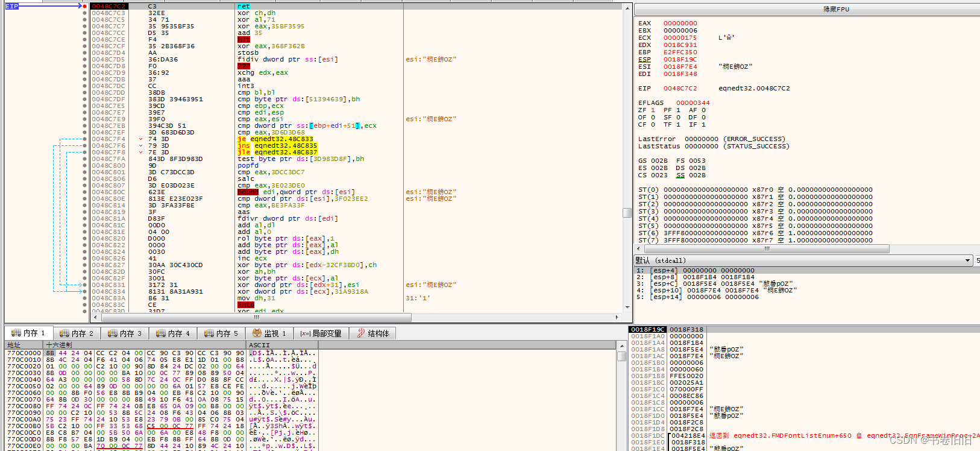Click the registers pane horizontal scrollbar thumb
Screen dimensions: 980x451
pos(767,248)
